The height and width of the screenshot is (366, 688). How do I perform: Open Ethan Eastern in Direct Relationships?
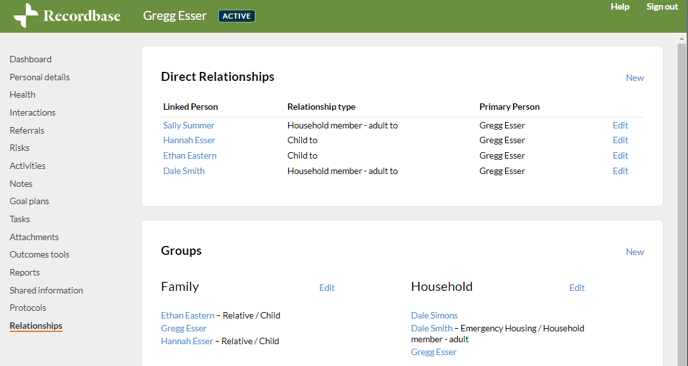point(190,156)
